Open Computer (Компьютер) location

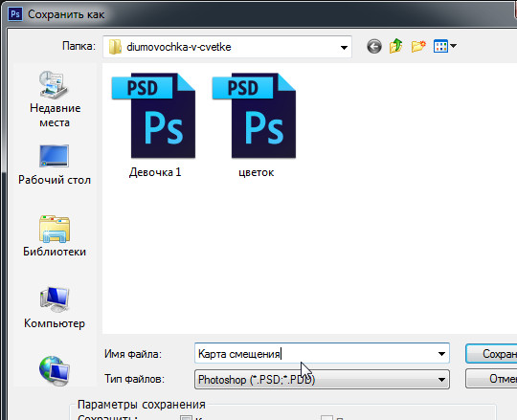click(55, 308)
